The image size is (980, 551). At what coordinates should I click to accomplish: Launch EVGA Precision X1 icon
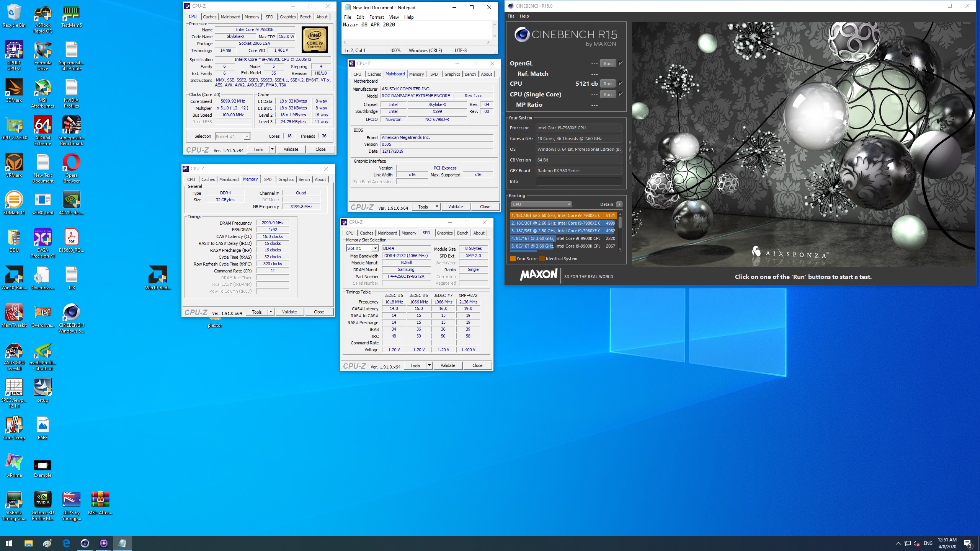42,243
